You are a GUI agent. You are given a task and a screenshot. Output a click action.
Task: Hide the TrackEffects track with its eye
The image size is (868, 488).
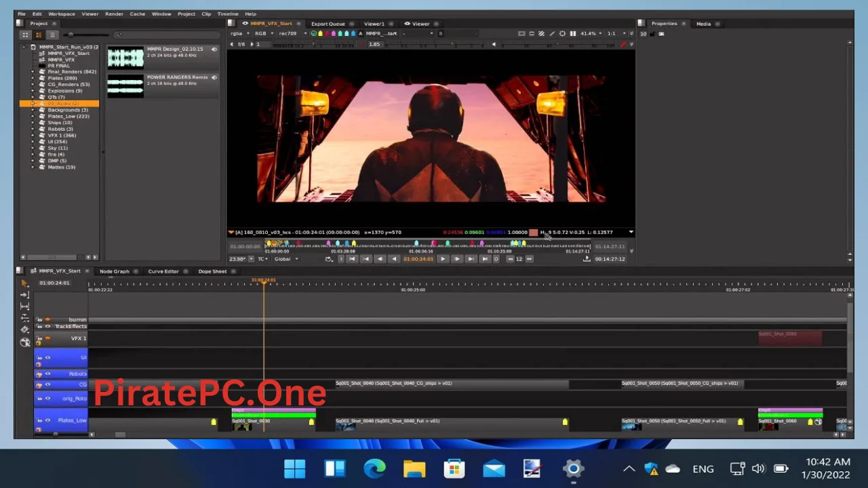tap(47, 326)
